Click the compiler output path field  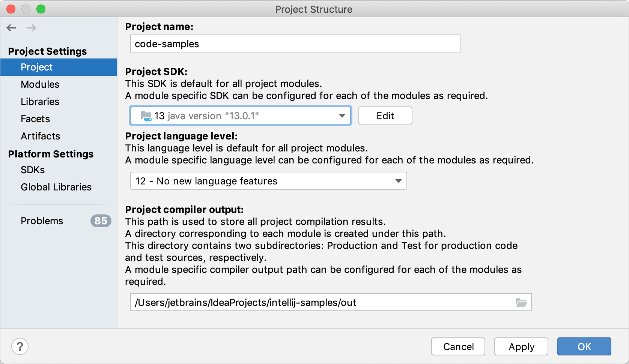[323, 303]
